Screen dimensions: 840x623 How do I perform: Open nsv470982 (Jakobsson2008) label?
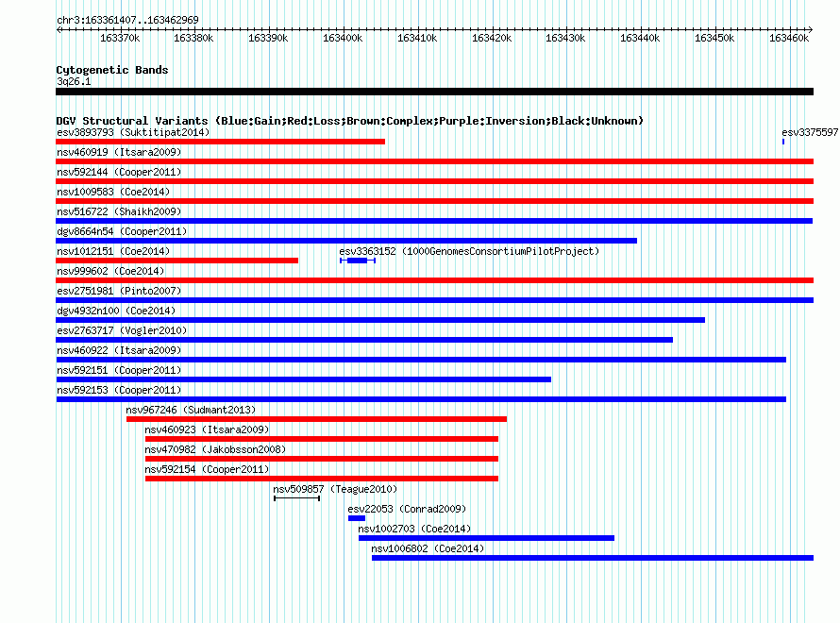point(215,449)
